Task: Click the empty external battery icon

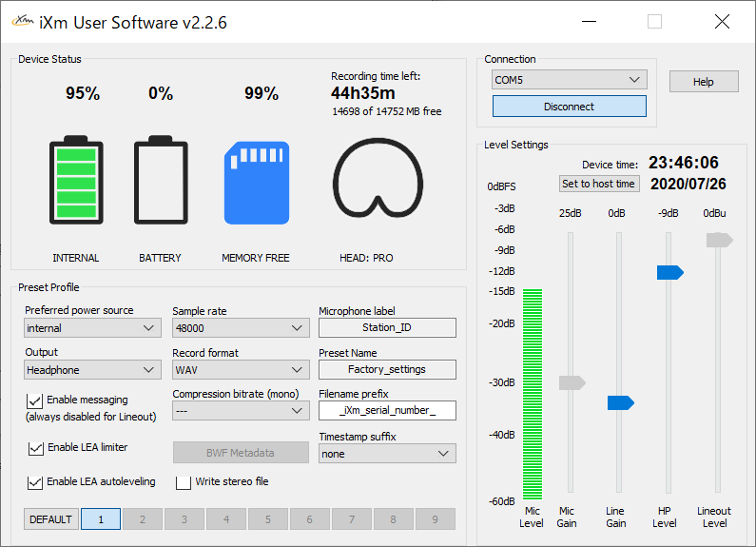Action: point(161,180)
